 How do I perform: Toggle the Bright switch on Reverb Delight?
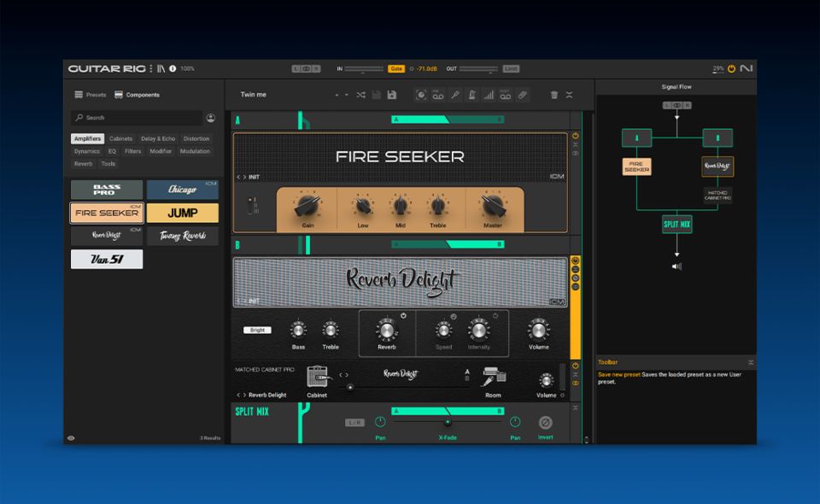point(257,330)
